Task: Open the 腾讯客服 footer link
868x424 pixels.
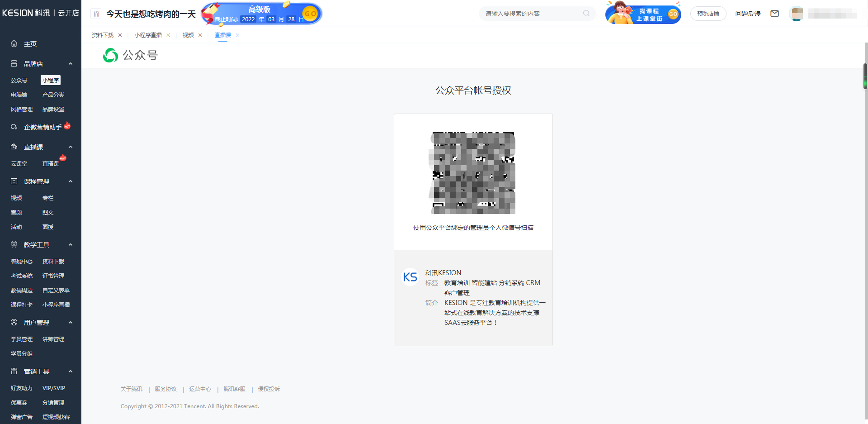Action: coord(234,389)
